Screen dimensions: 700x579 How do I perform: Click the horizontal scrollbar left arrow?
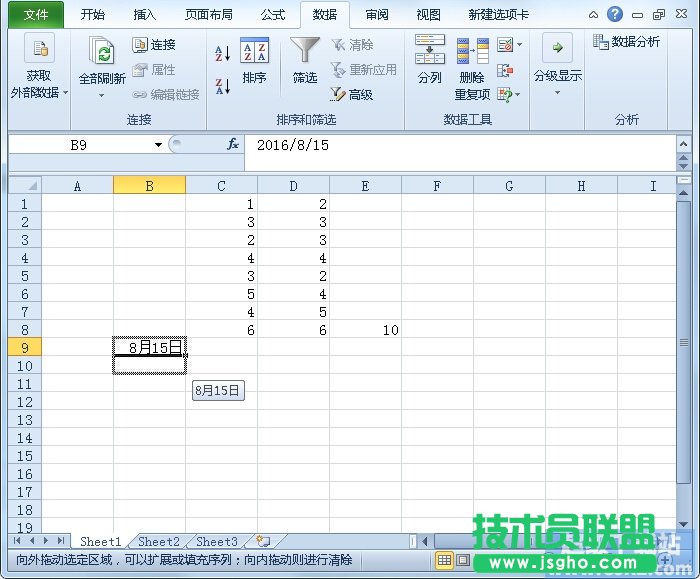point(425,542)
